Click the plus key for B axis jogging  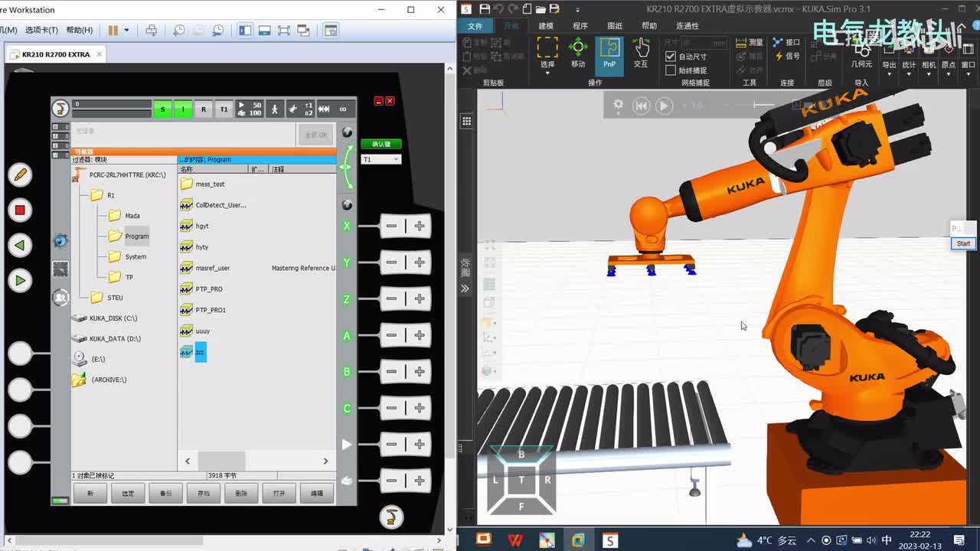point(420,371)
